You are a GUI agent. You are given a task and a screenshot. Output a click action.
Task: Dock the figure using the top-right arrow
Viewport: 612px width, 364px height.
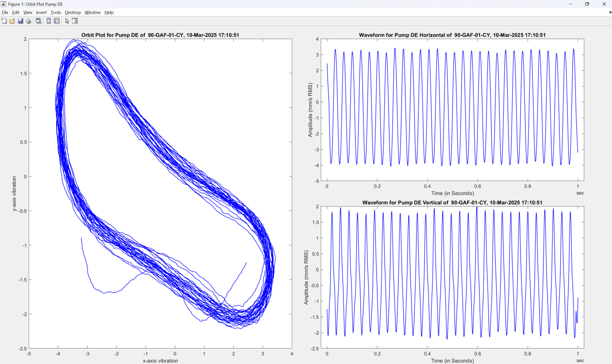tap(610, 12)
